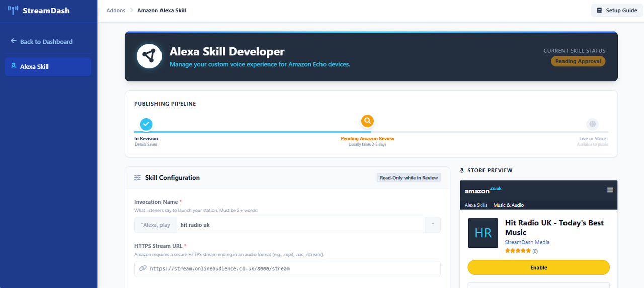This screenshot has width=644, height=288.
Task: Click the 'Details Saved' step caption
Action: 146,145
